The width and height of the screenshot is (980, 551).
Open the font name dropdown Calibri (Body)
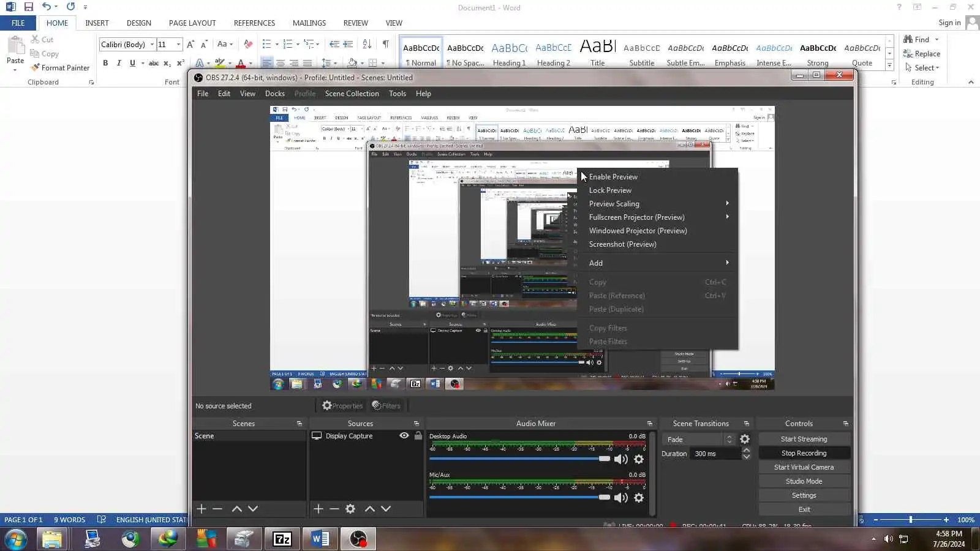click(152, 44)
